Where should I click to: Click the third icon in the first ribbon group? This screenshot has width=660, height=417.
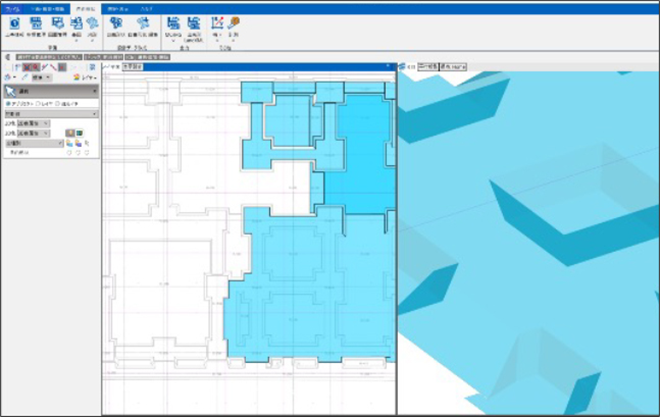(x=56, y=25)
